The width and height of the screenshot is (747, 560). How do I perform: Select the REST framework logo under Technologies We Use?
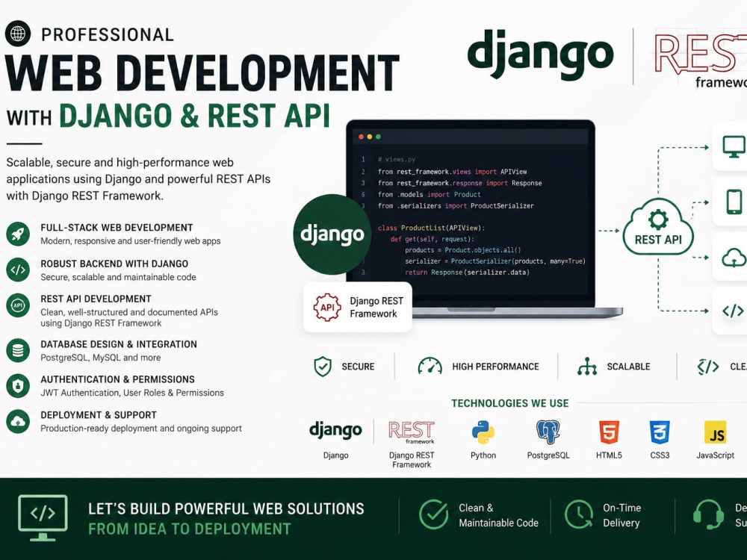click(412, 432)
